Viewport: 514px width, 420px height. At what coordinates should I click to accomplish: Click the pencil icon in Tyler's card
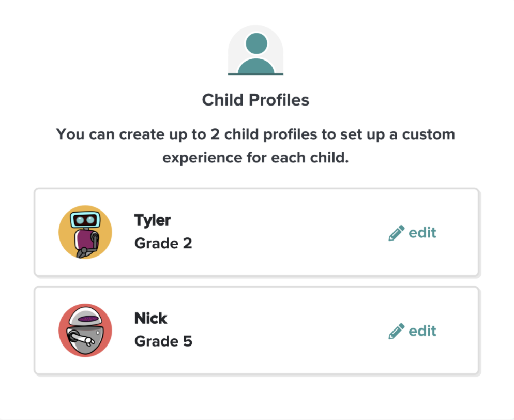[396, 233]
